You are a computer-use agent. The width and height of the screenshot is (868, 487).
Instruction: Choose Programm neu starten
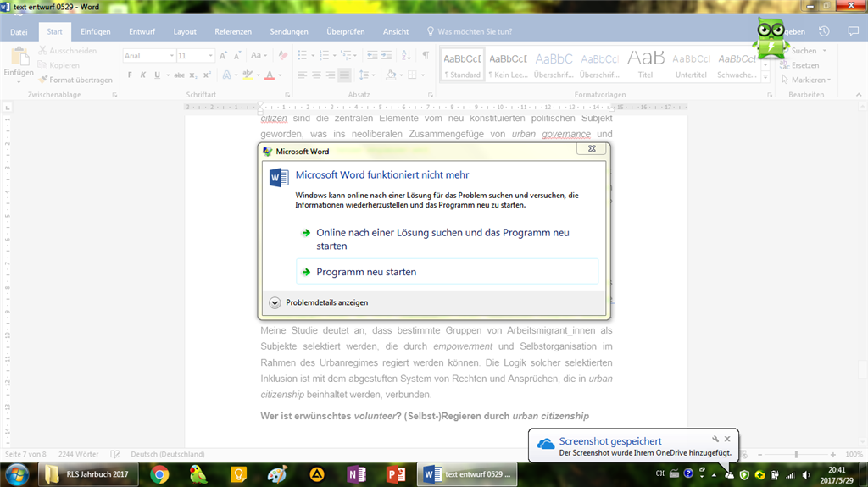pos(448,272)
